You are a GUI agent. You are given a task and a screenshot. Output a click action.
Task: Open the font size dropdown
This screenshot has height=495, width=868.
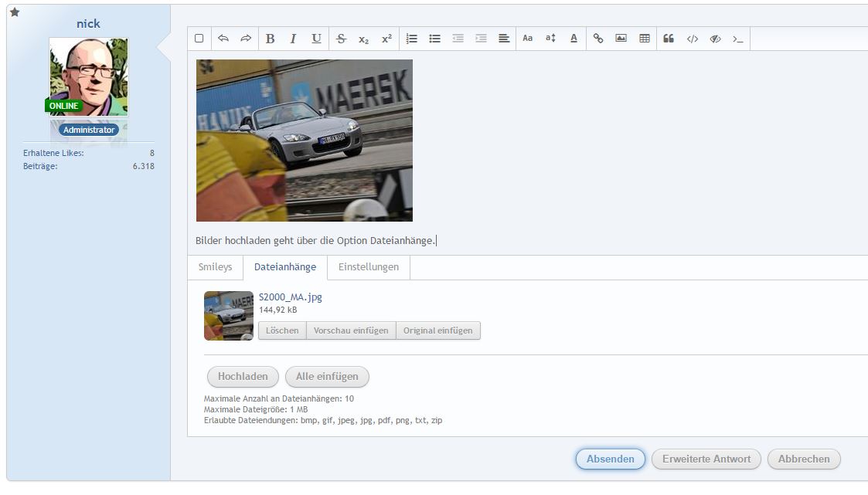(x=550, y=39)
